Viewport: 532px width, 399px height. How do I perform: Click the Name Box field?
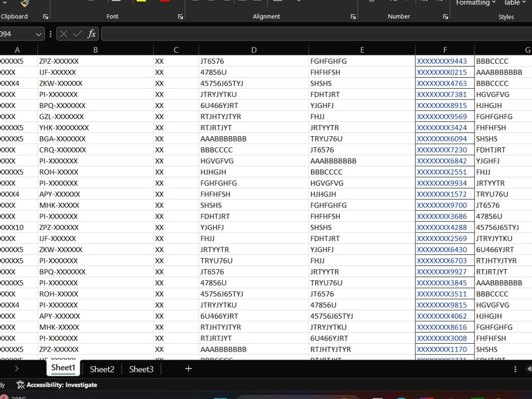[16, 34]
